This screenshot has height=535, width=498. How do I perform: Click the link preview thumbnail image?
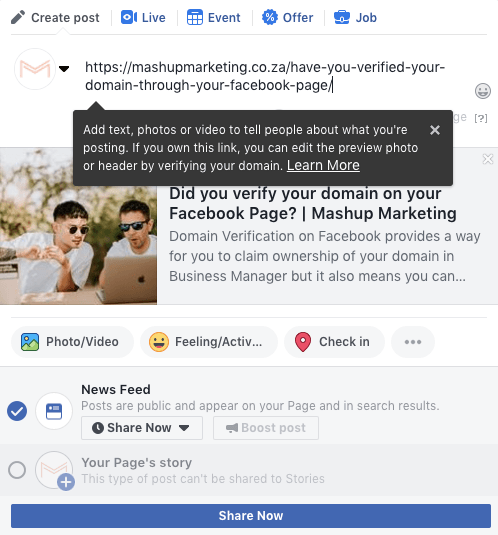click(78, 226)
